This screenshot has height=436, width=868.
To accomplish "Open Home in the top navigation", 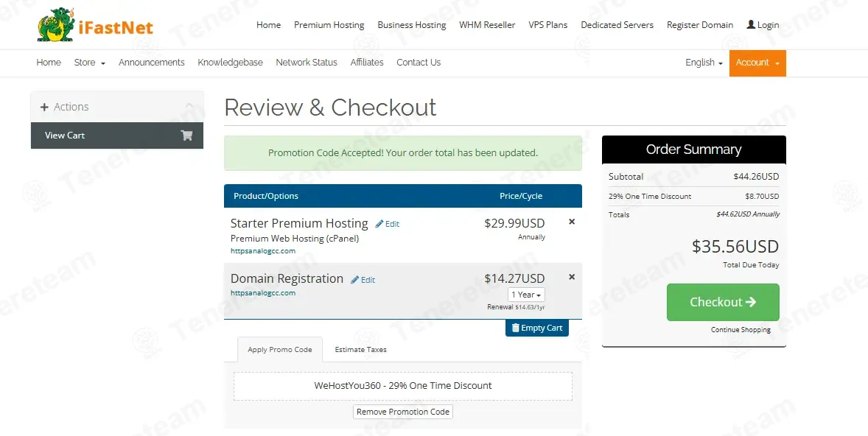I will (x=268, y=25).
